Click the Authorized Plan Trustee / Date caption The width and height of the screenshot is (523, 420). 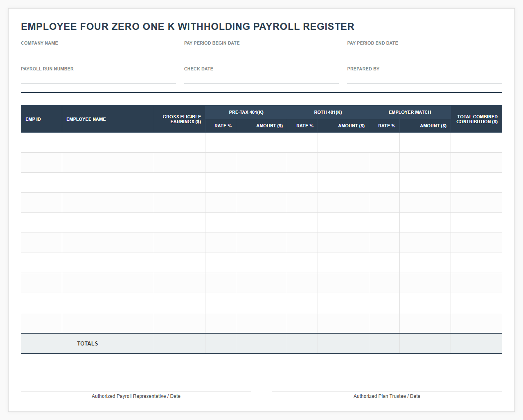pos(387,396)
